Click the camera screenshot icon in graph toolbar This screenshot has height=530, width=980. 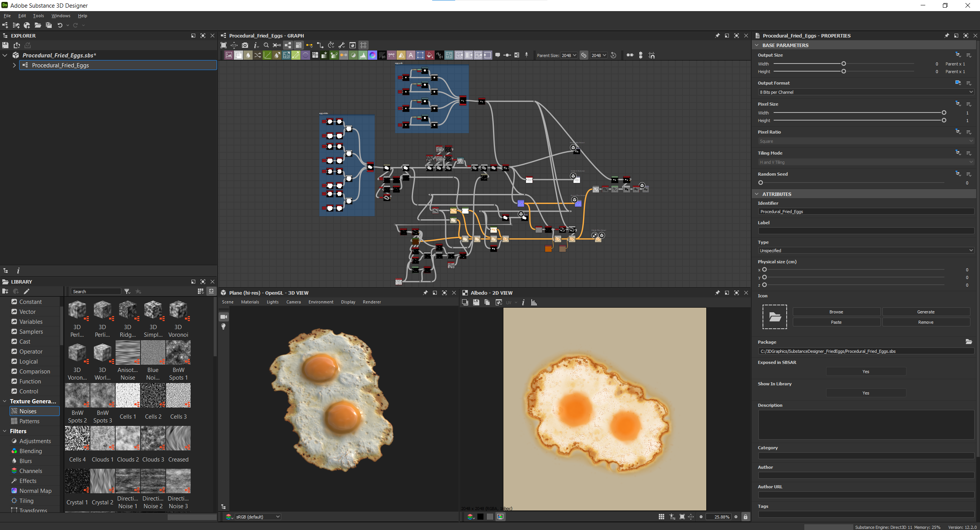coord(245,45)
